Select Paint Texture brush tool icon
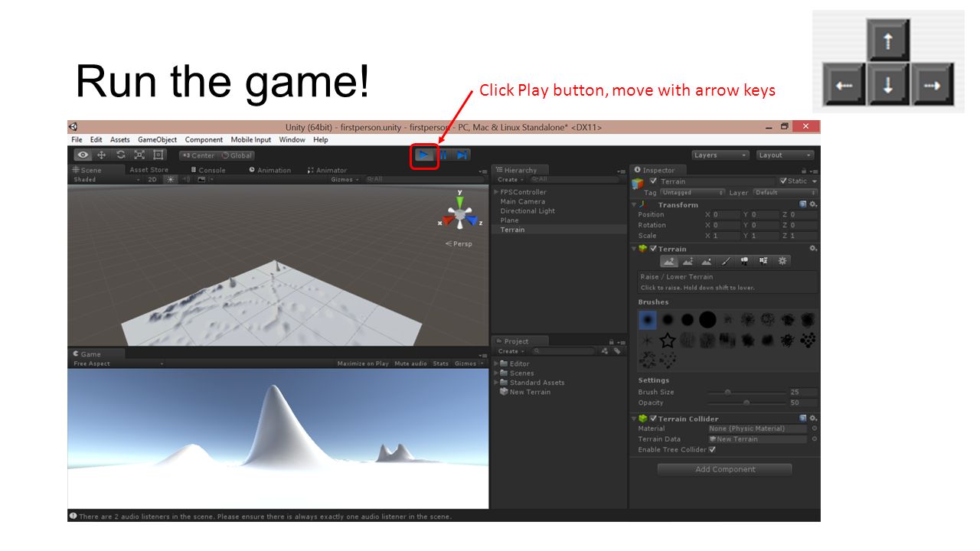The width and height of the screenshot is (980, 551). (726, 261)
